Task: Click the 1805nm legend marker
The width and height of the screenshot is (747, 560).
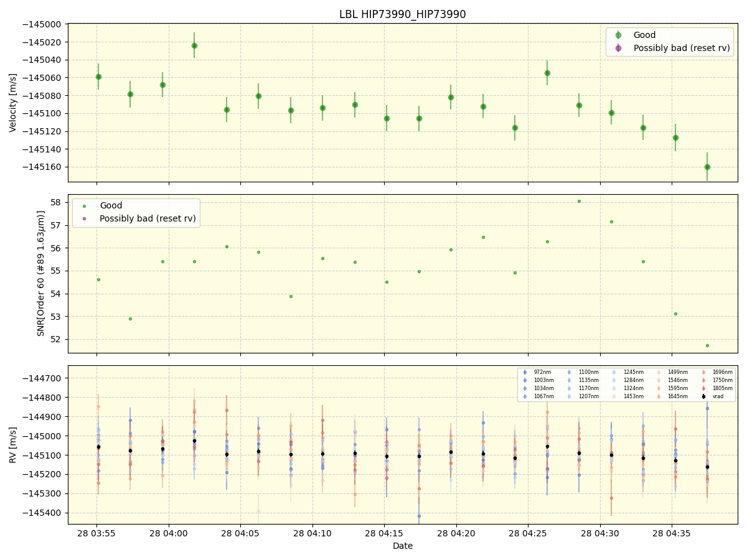Action: tap(704, 388)
